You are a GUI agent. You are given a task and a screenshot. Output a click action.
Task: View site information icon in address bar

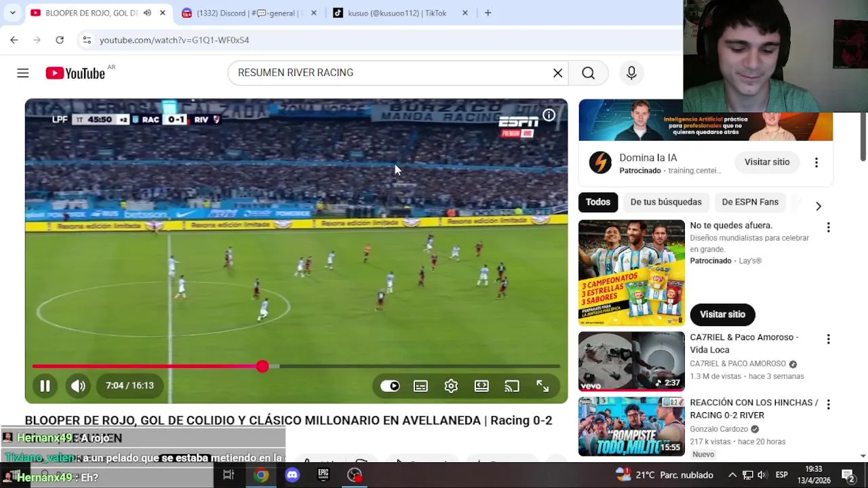coord(87,40)
